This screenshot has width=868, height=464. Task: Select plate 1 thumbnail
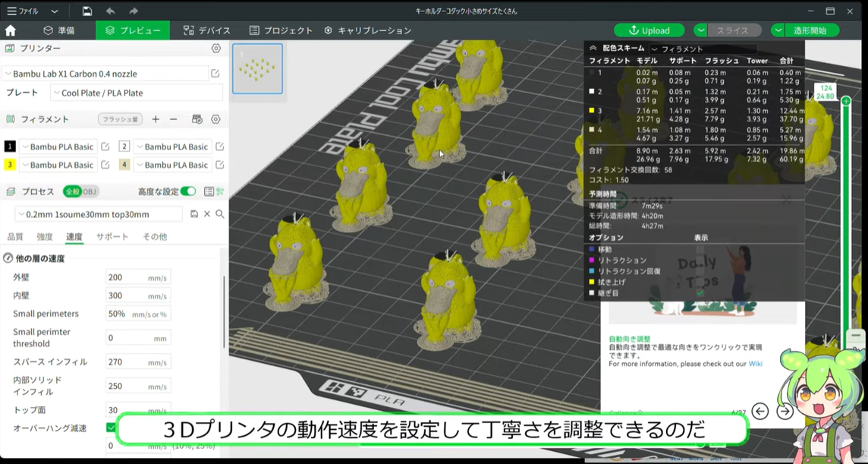pyautogui.click(x=257, y=69)
